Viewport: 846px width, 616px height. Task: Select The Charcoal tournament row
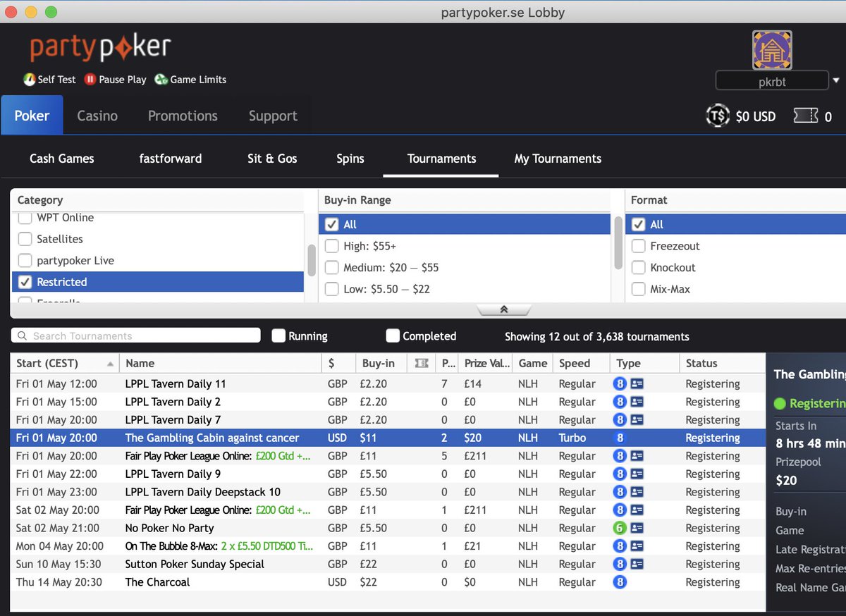tap(388, 582)
